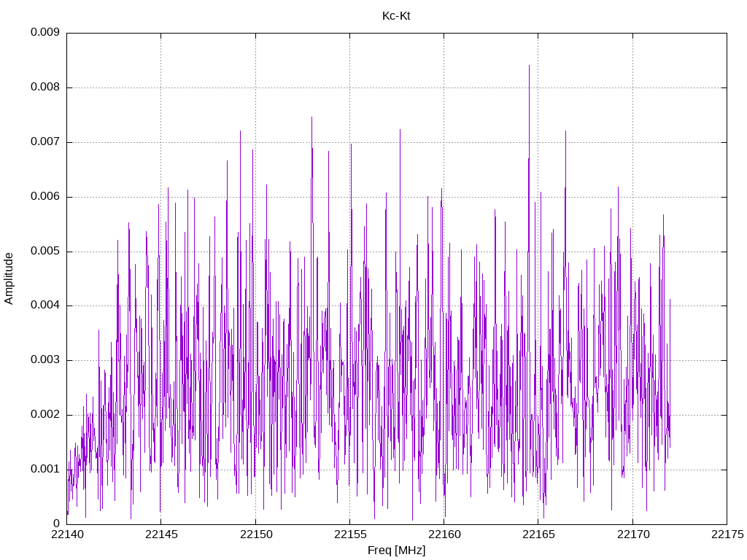This screenshot has height=560, width=747.
Task: Click the y-axis tick value 0.001
Action: coord(45,470)
